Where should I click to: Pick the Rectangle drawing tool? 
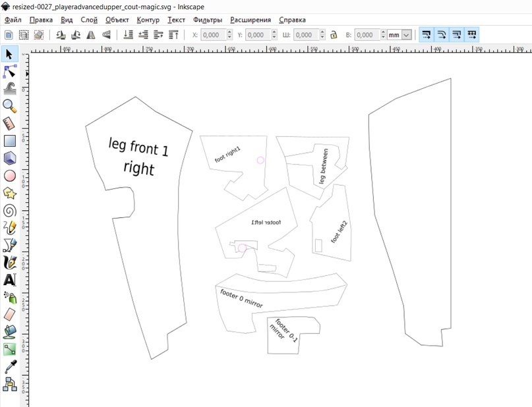pyautogui.click(x=9, y=141)
